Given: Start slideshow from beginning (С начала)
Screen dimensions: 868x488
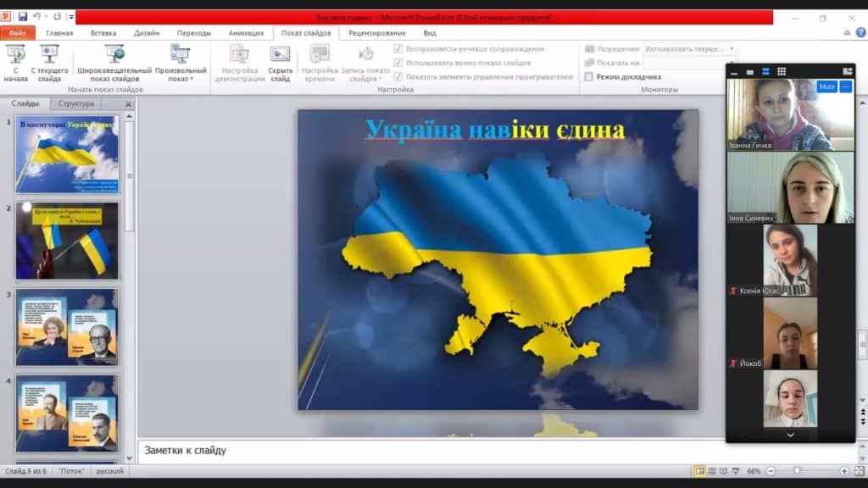Looking at the screenshot, I should (x=15, y=63).
